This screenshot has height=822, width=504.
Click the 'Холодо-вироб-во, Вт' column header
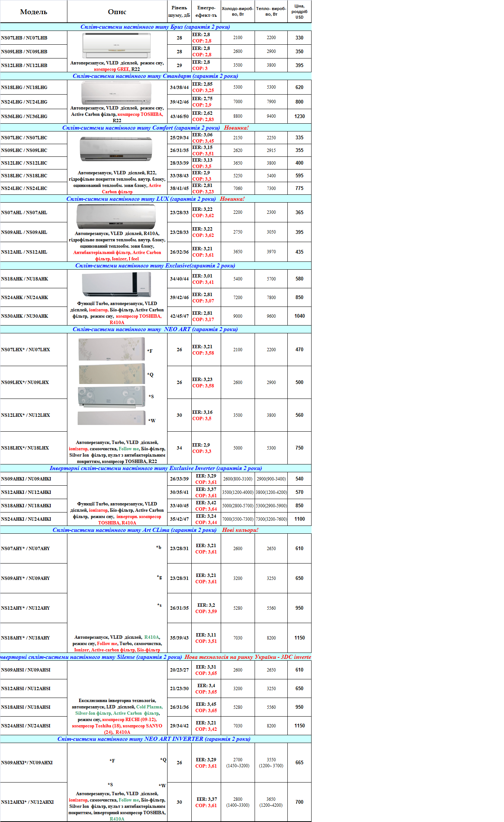tap(237, 12)
